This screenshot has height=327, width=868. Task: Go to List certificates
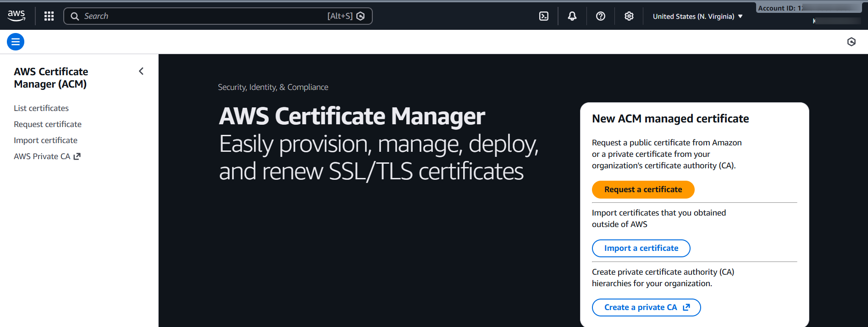[x=41, y=108]
